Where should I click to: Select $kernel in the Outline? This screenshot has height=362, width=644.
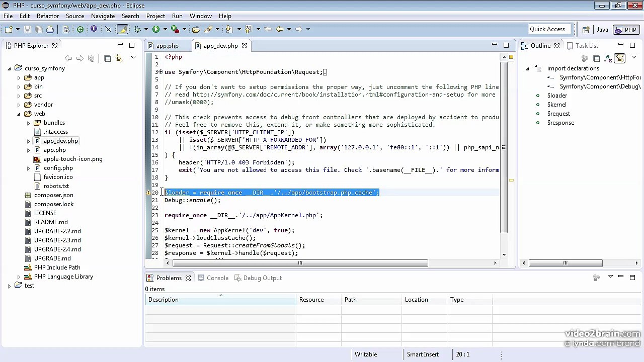tap(556, 105)
